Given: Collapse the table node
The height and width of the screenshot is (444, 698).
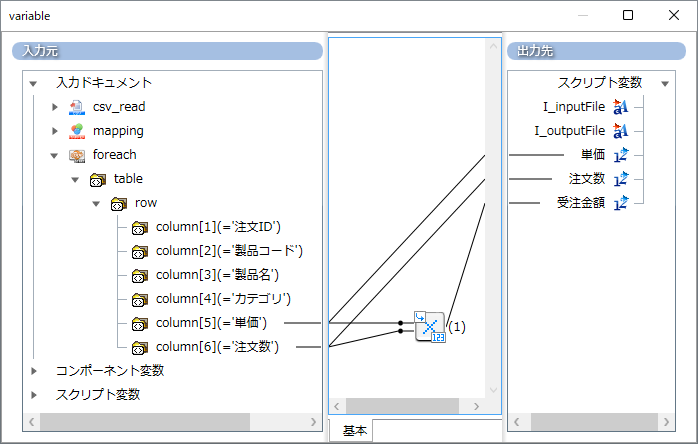Looking at the screenshot, I should point(75,179).
